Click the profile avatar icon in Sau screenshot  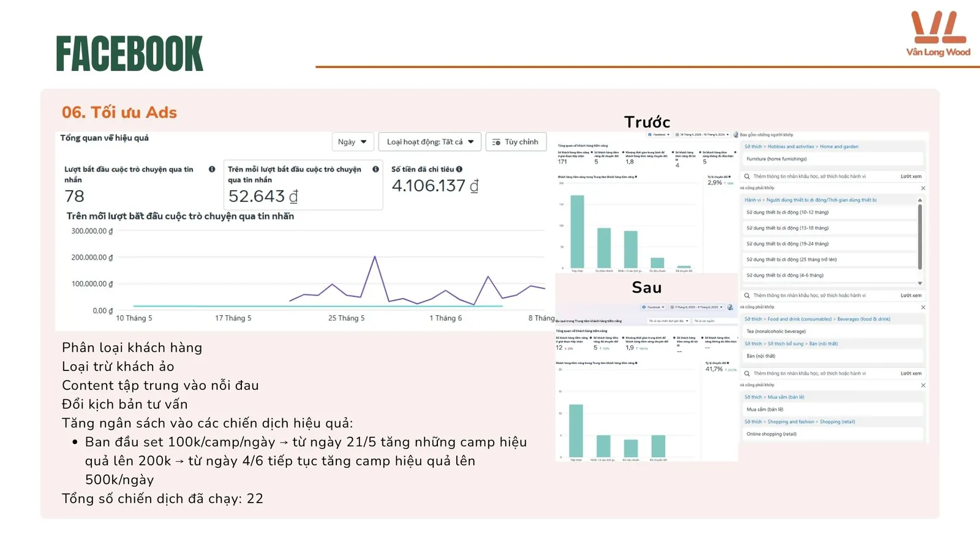[730, 307]
